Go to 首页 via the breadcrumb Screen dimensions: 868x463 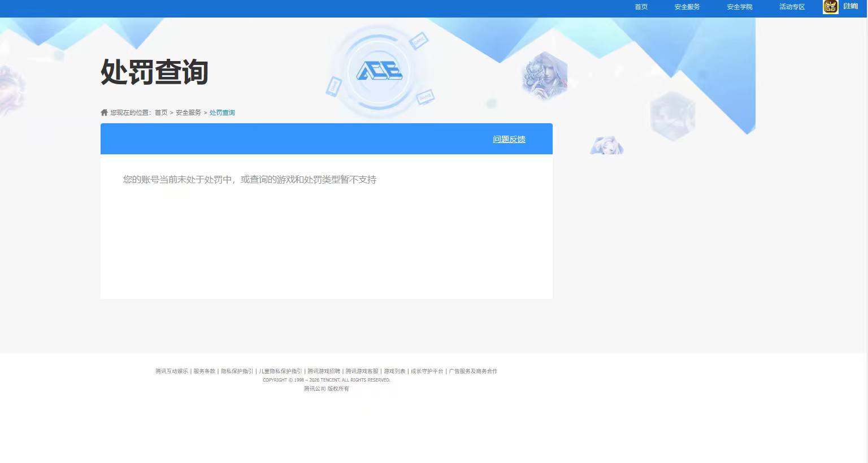(x=161, y=112)
